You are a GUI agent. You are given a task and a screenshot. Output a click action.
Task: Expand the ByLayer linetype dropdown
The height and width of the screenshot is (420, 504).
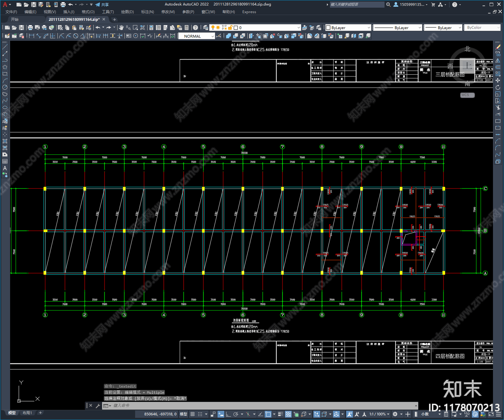[x=398, y=28]
